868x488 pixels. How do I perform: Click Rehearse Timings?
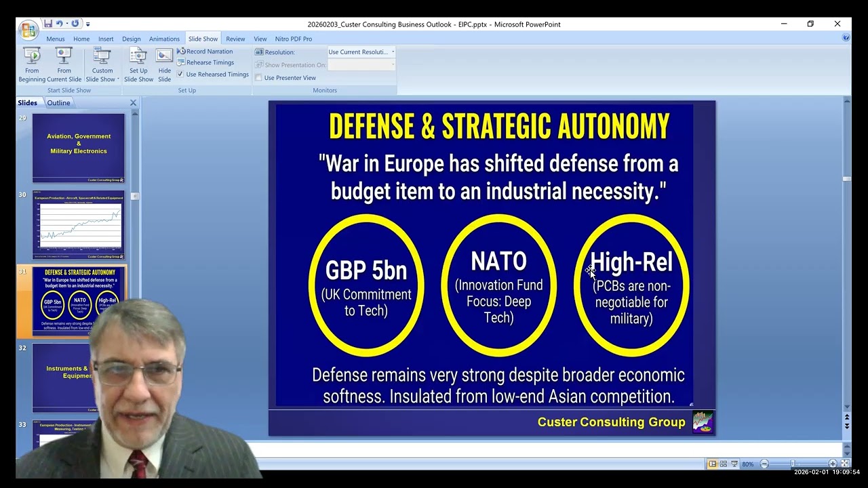(205, 62)
